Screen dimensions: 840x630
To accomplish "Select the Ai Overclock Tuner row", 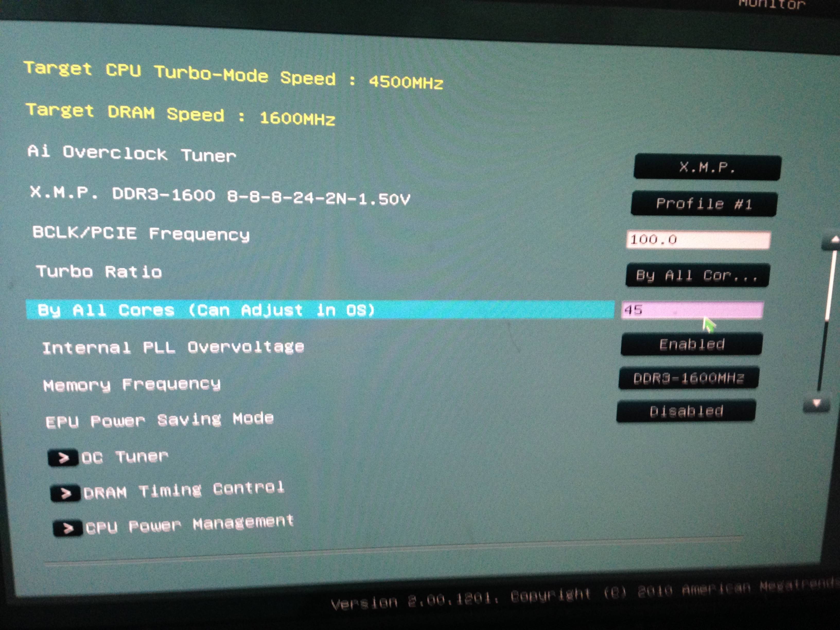I will pyautogui.click(x=132, y=153).
